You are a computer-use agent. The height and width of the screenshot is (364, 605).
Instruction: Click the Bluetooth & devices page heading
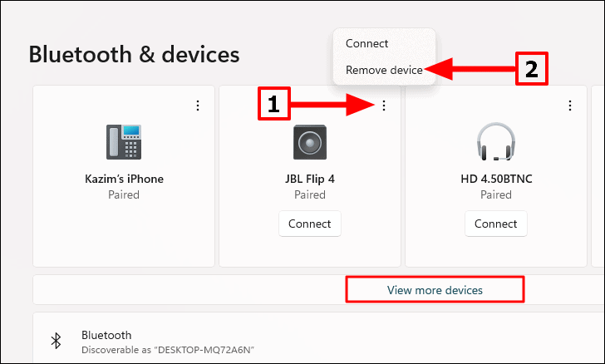point(135,54)
